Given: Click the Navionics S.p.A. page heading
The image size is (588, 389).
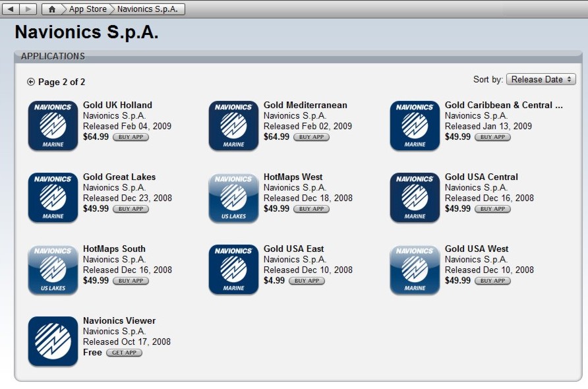Looking at the screenshot, I should pyautogui.click(x=86, y=32).
